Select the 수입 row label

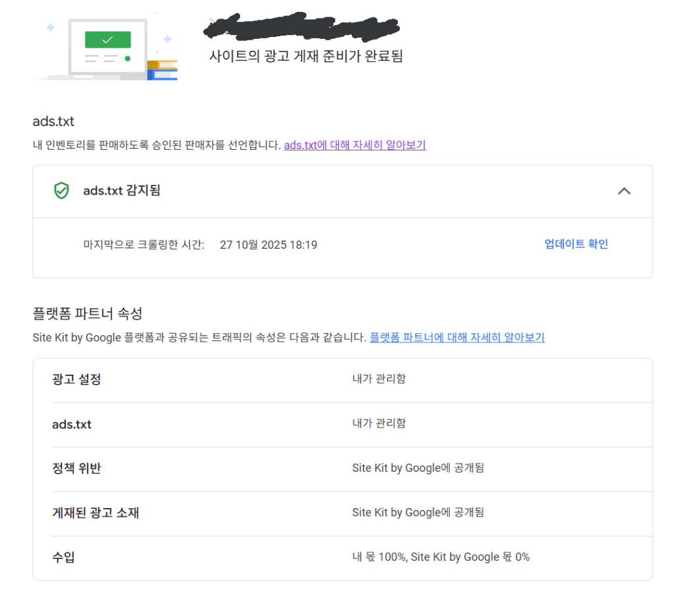point(63,557)
